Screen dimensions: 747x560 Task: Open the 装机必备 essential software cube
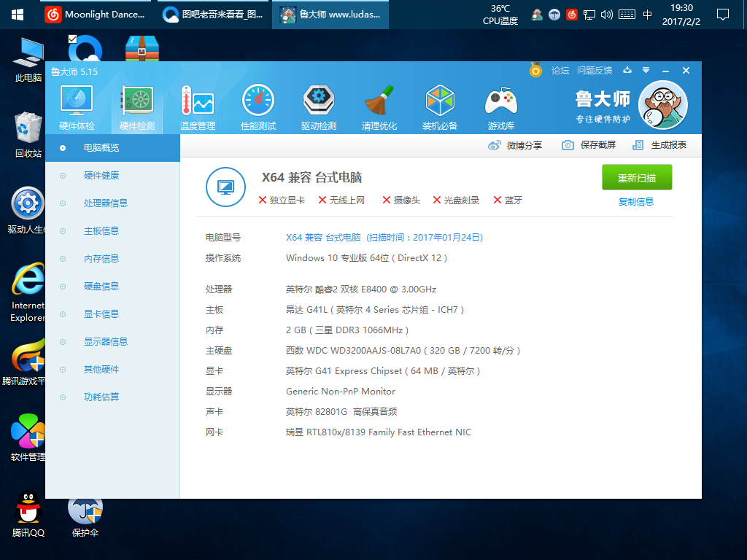tap(440, 108)
